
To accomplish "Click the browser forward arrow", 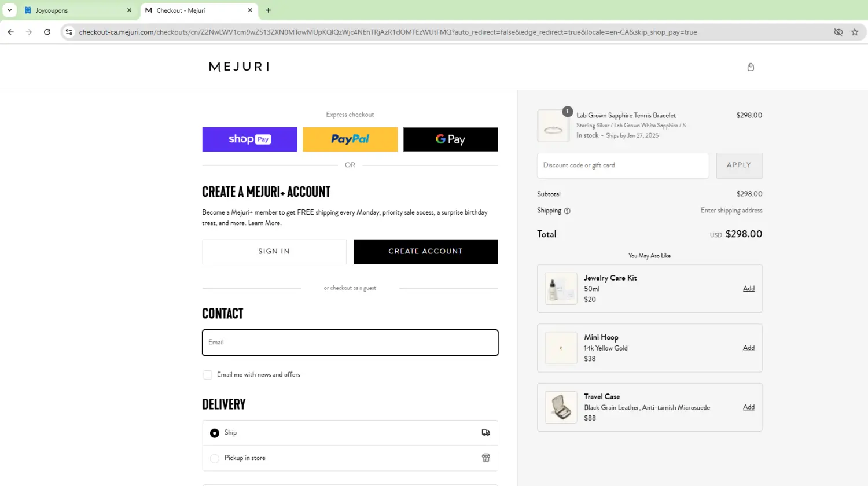I will tap(29, 32).
